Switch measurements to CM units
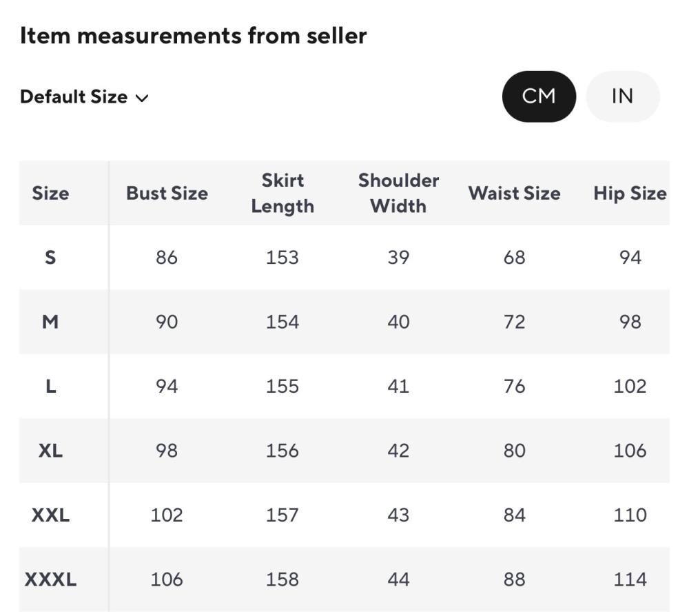 (539, 96)
